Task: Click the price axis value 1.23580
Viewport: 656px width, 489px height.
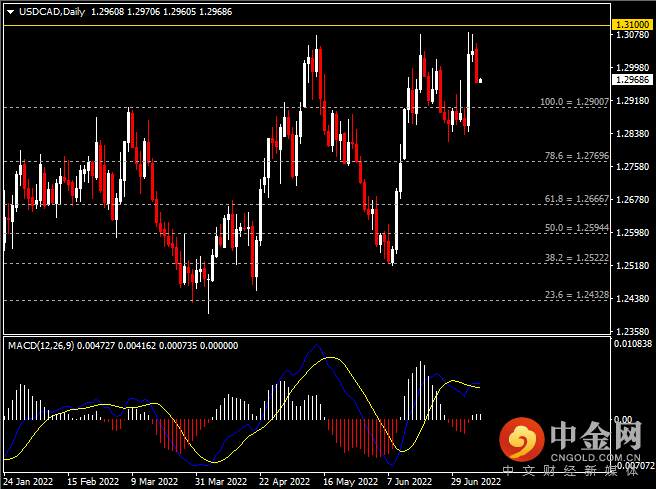Action: 633,332
